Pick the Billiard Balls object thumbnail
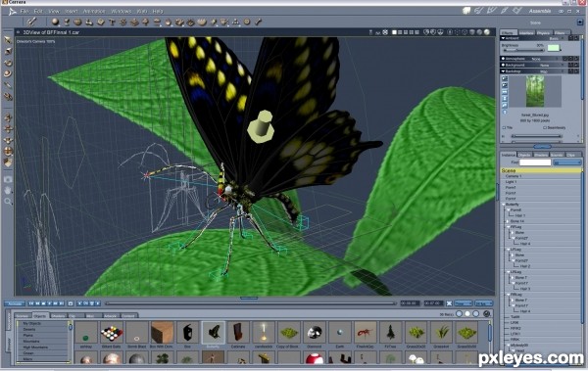Viewport: 588px width, 371px height. pyautogui.click(x=112, y=333)
